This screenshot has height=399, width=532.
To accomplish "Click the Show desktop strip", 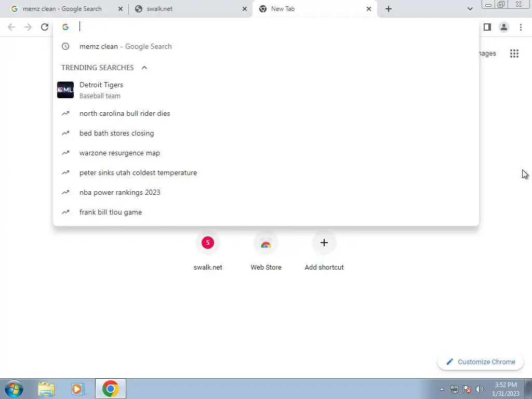I will tap(528, 389).
